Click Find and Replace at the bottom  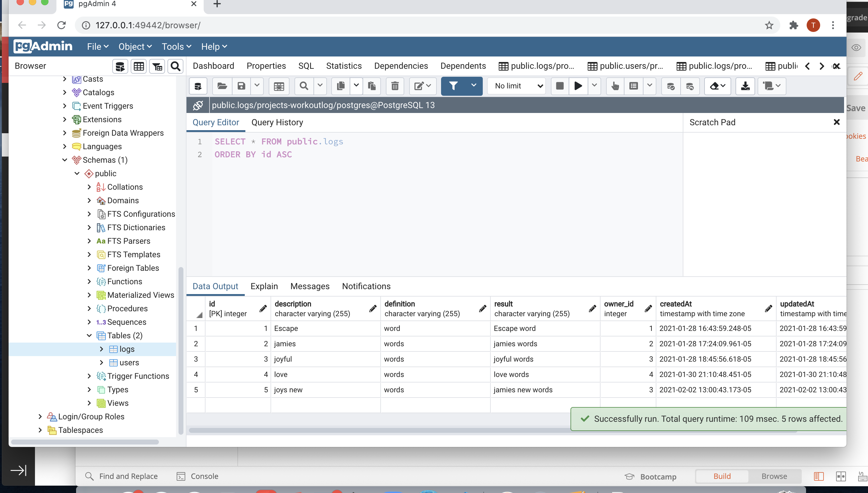pyautogui.click(x=128, y=476)
